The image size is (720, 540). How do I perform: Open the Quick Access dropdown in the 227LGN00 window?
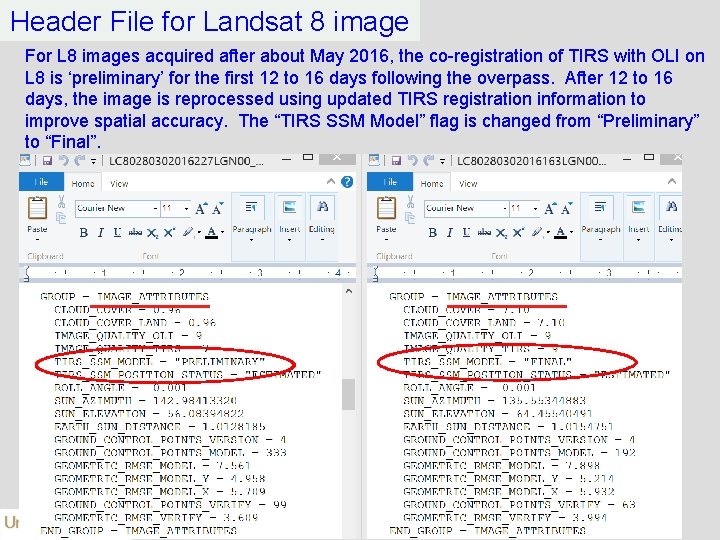point(93,161)
